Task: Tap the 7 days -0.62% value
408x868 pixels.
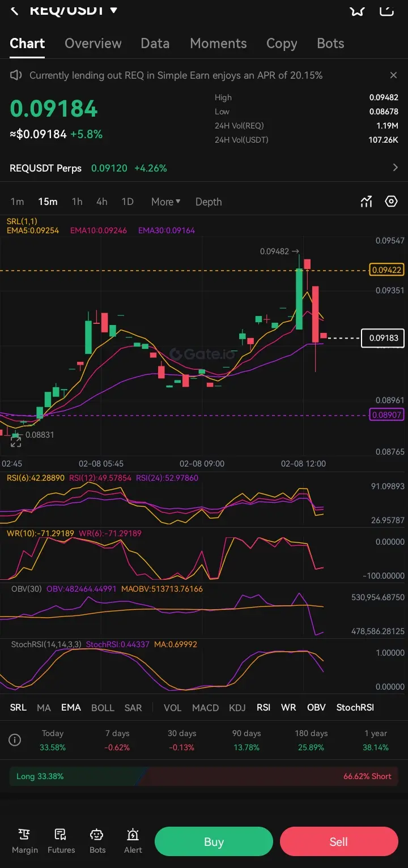Action: 117,747
